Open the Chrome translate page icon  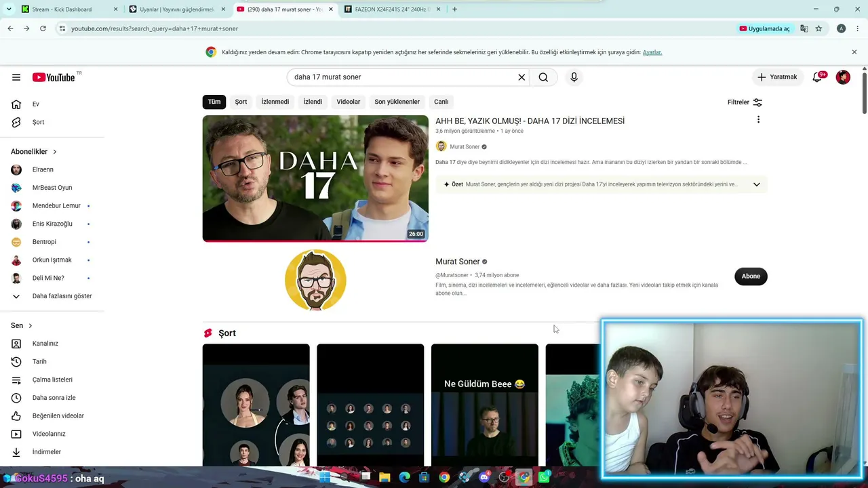[x=804, y=28]
